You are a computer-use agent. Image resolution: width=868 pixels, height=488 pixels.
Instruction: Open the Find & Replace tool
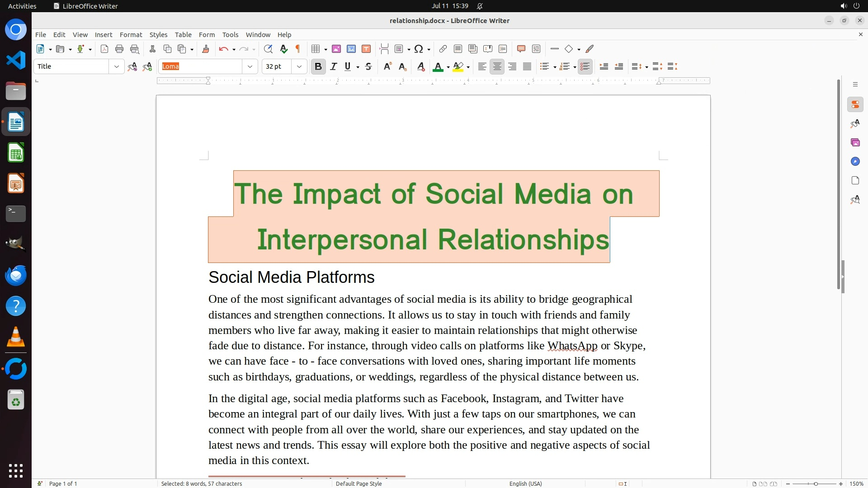268,49
